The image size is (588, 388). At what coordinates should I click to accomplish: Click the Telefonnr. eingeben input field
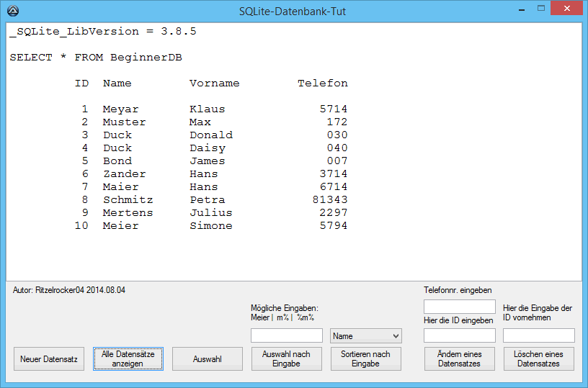(459, 307)
